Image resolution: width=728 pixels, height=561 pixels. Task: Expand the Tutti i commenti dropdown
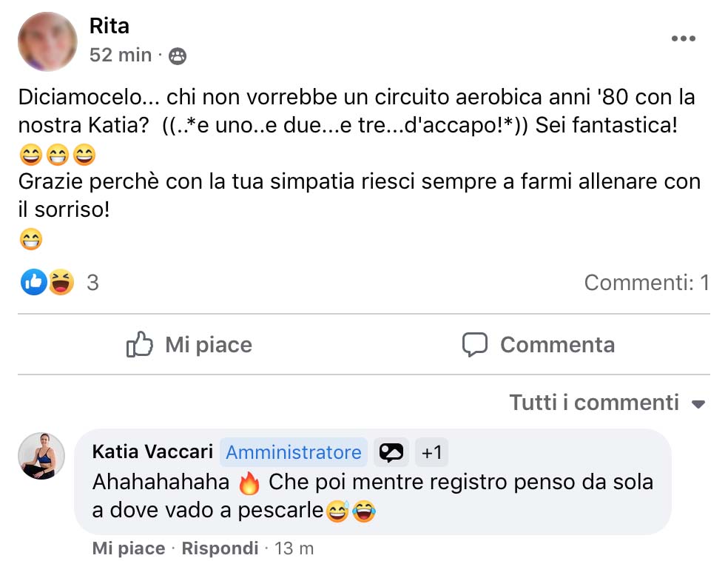[x=607, y=403]
